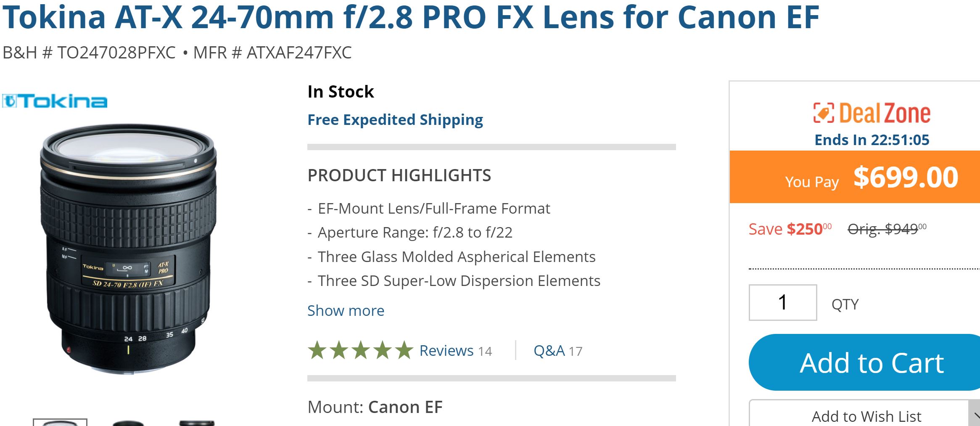Click the quantity input field

pyautogui.click(x=782, y=302)
